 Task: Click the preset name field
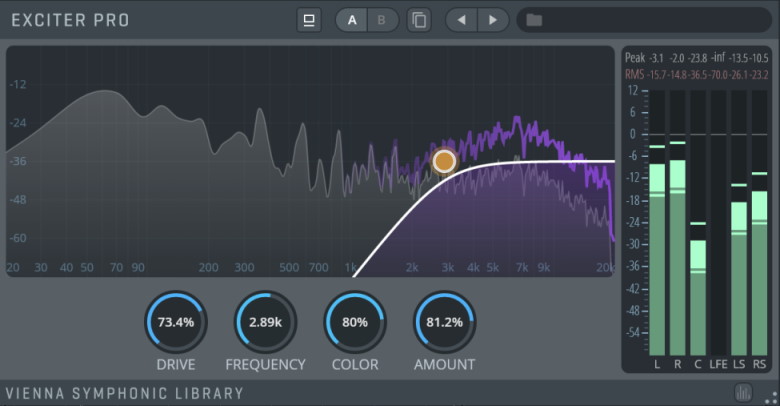(x=645, y=20)
